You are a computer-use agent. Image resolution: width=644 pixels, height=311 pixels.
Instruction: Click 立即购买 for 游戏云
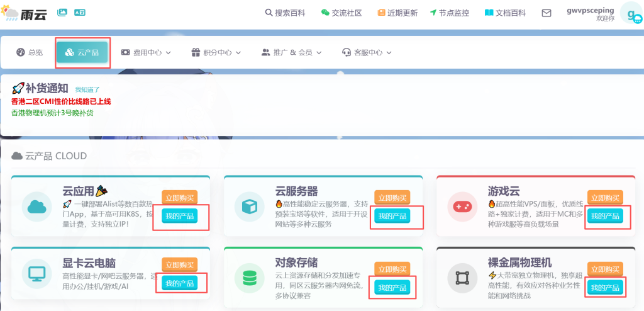(x=605, y=197)
